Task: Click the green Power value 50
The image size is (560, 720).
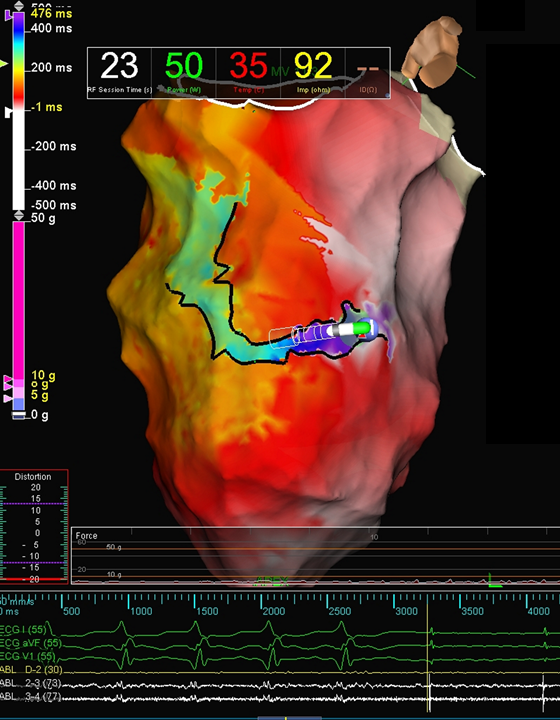Action: [184, 66]
